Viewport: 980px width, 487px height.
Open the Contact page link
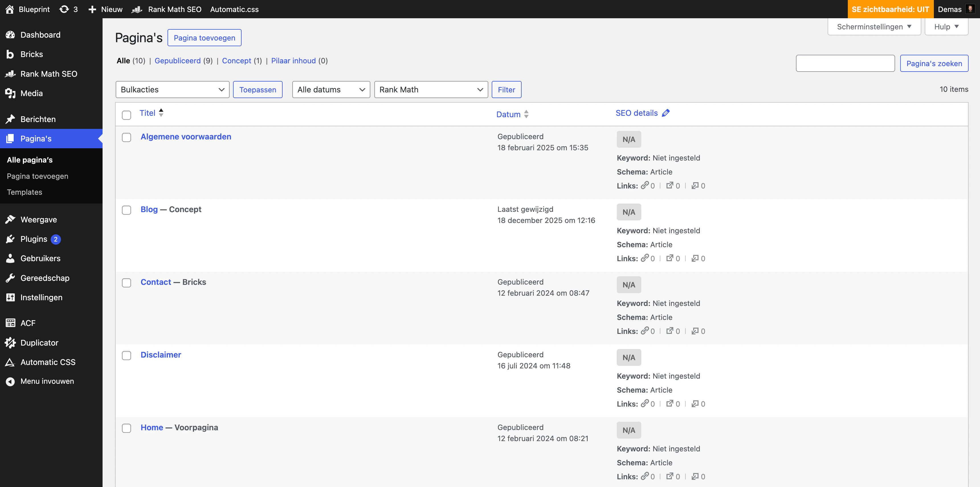156,282
